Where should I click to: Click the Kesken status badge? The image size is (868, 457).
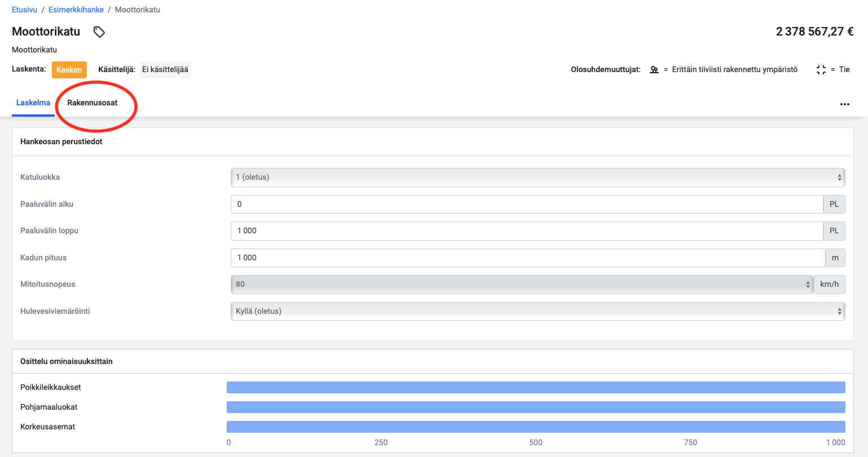pos(69,70)
